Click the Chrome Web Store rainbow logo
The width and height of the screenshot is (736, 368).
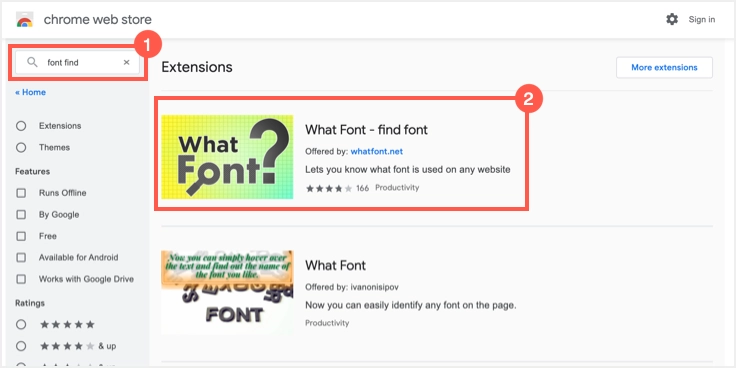tap(24, 20)
